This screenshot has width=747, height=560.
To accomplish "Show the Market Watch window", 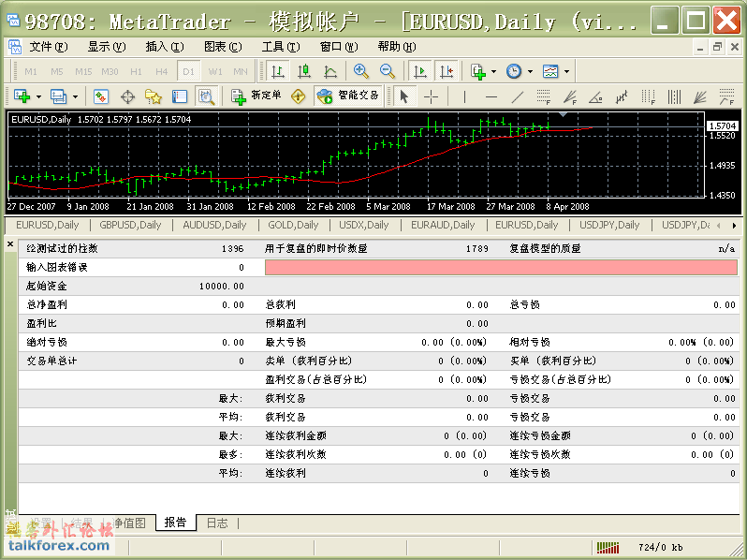I will [101, 96].
